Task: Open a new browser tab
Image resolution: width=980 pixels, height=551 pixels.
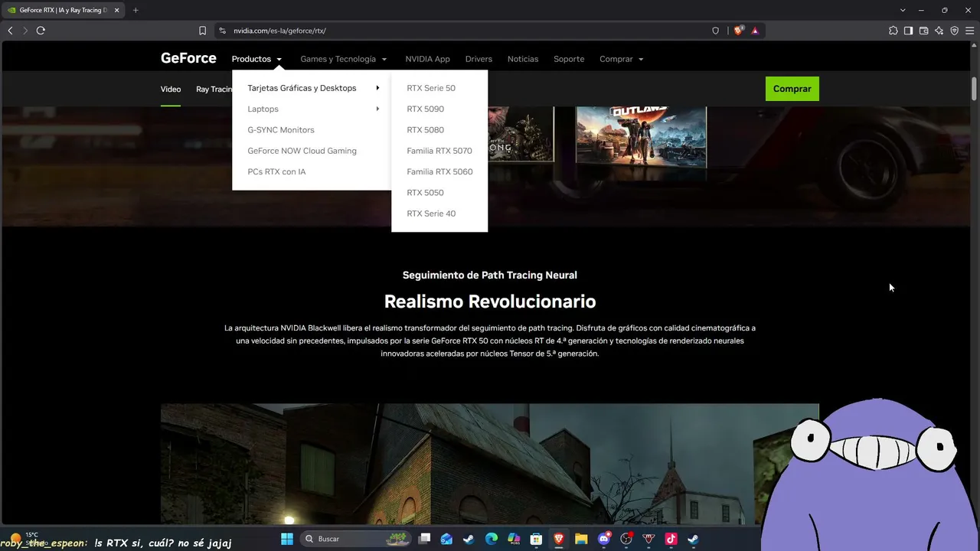Action: pos(136,10)
